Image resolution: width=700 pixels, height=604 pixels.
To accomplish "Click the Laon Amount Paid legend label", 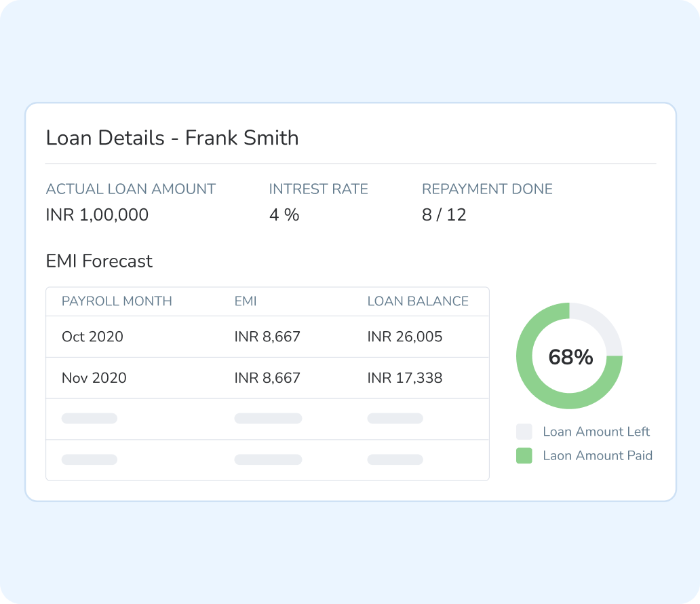I will click(598, 455).
